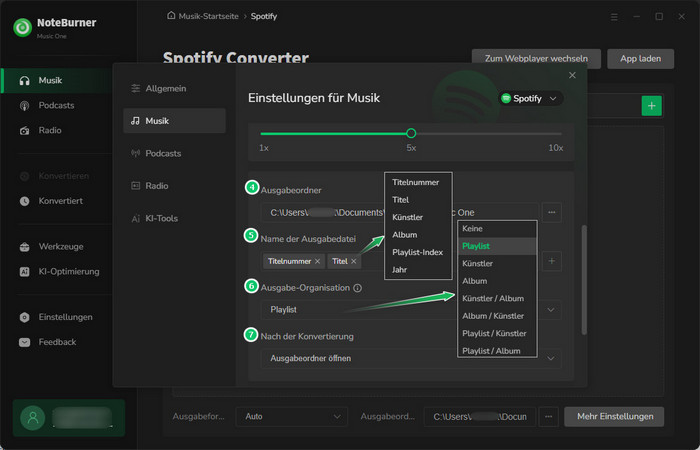
Task: Select Keine in organisation list
Action: tap(497, 229)
